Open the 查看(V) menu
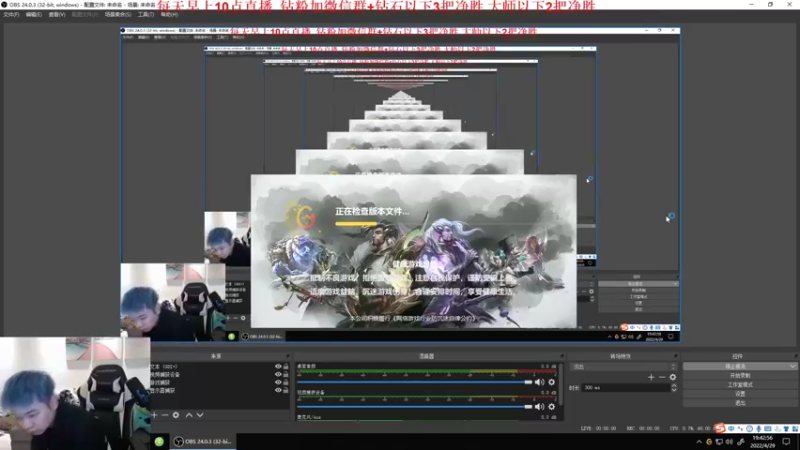This screenshot has width=800, height=450. point(57,15)
